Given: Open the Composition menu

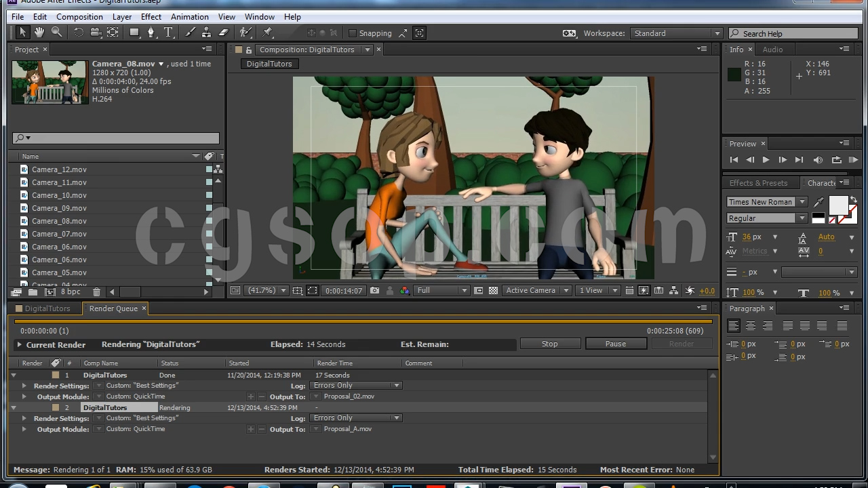Looking at the screenshot, I should 79,16.
